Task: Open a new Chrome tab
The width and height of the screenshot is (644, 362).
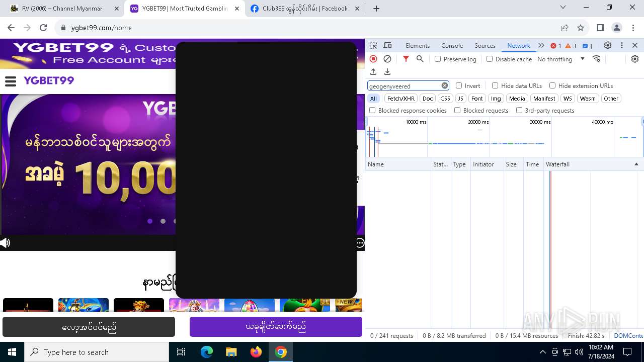Action: coord(376,9)
